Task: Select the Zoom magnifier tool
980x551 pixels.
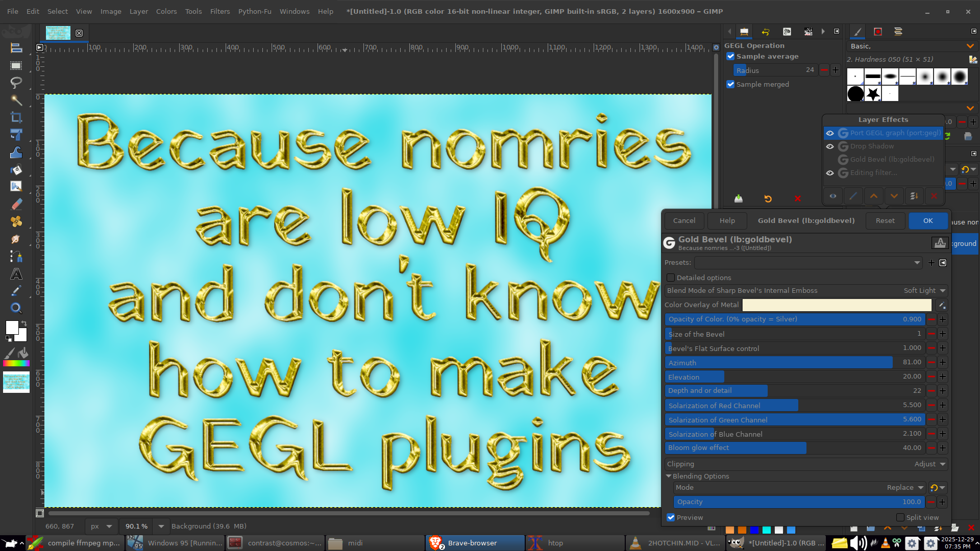Action: (x=16, y=308)
